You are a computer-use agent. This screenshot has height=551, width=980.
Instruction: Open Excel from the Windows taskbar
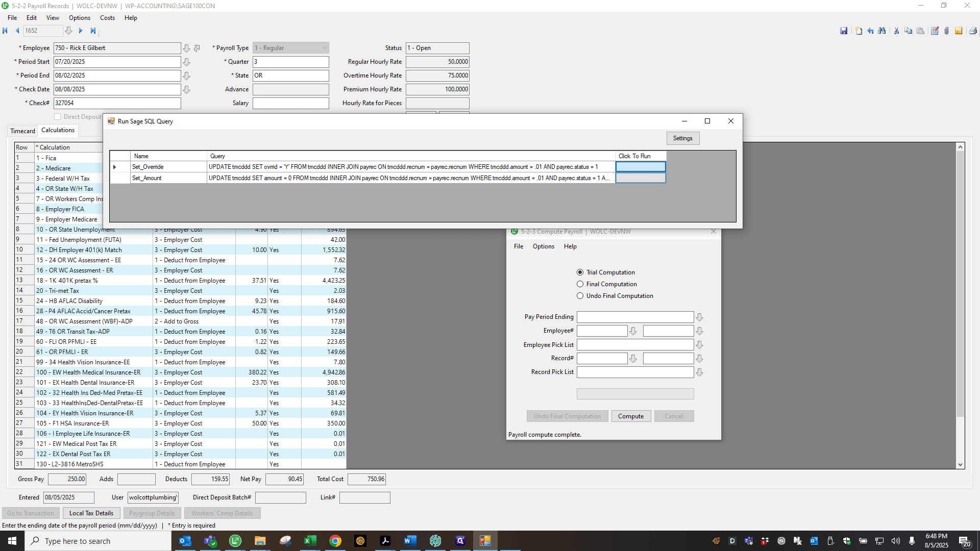(310, 541)
